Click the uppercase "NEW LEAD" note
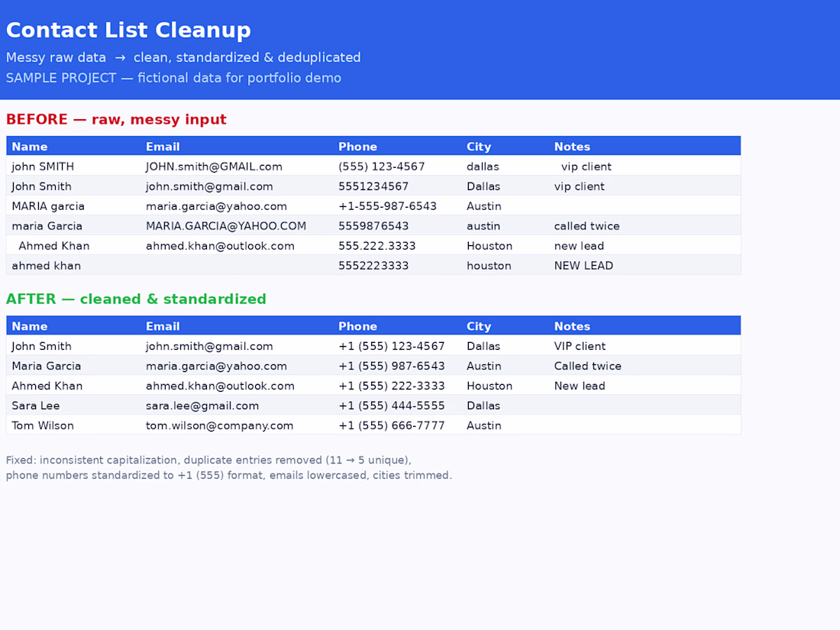Viewport: 840px width, 630px height. (583, 265)
